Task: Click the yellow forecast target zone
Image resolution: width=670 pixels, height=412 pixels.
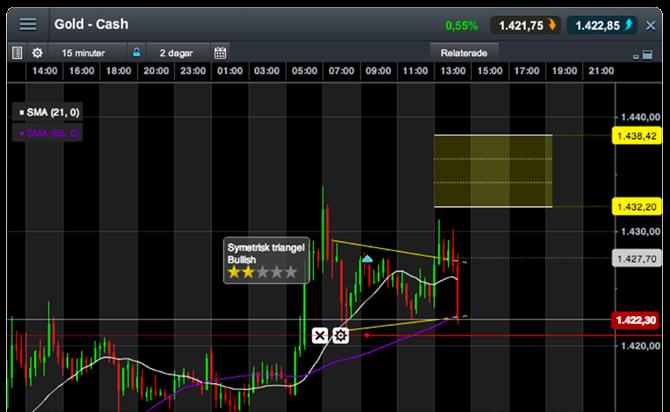Action: point(493,171)
